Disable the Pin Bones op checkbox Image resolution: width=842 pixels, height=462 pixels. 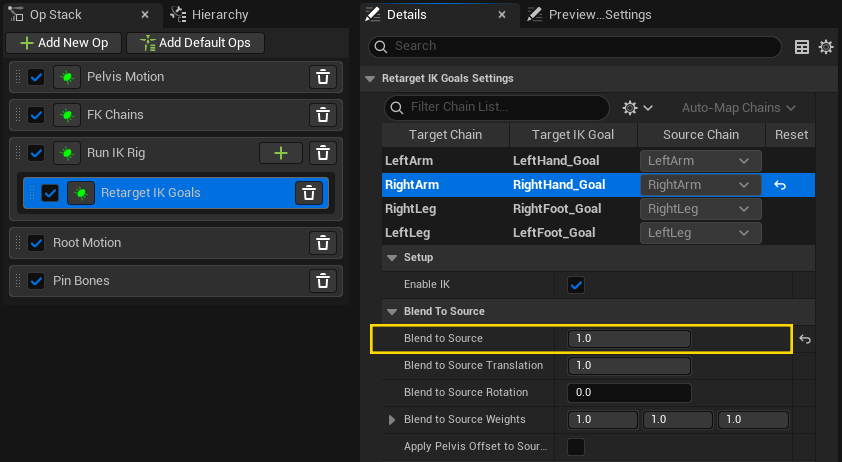tap(36, 281)
